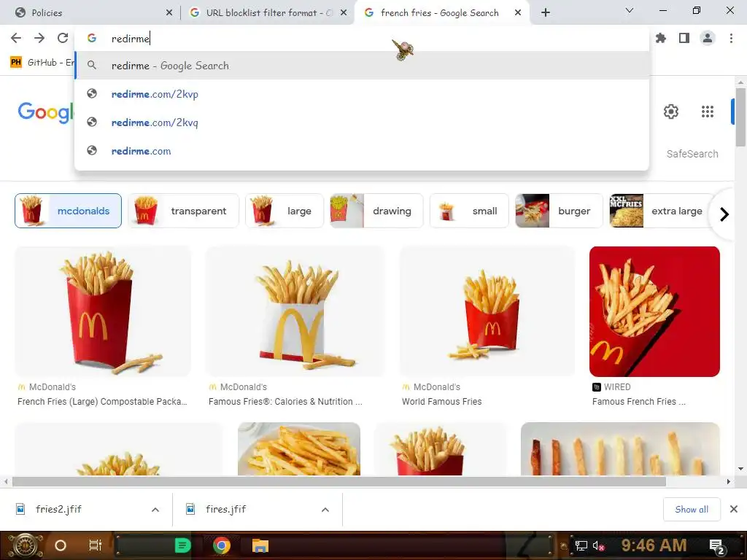The image size is (747, 560).
Task: Open World Famous Fries image
Action: click(487, 311)
